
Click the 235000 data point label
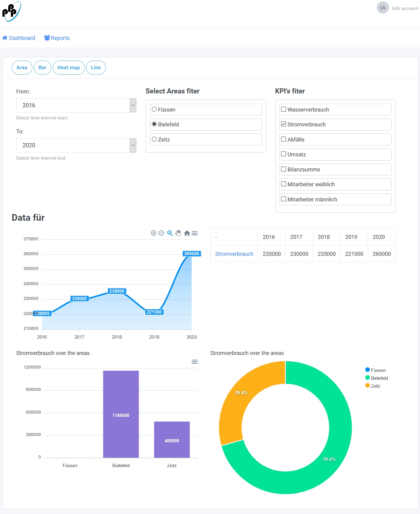[x=117, y=291]
